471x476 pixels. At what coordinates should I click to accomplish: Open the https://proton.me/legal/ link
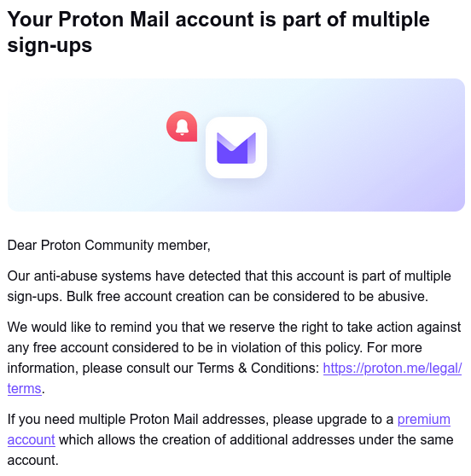392,368
